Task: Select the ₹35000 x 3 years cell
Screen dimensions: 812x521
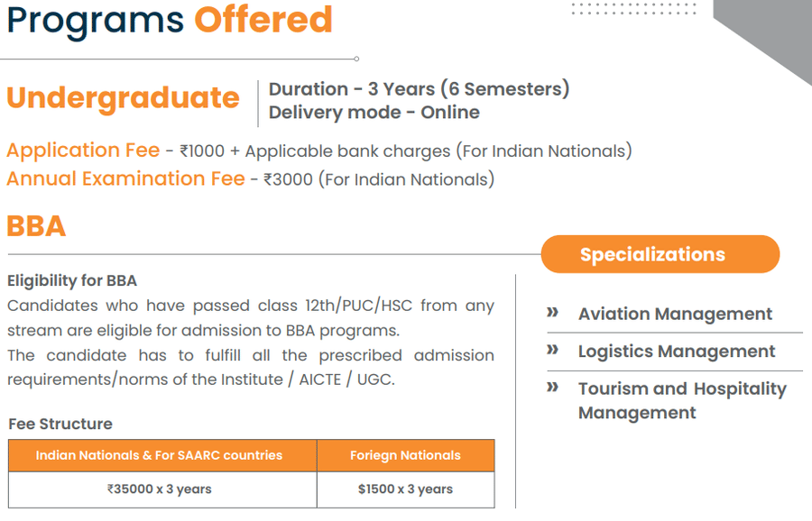Action: [159, 489]
